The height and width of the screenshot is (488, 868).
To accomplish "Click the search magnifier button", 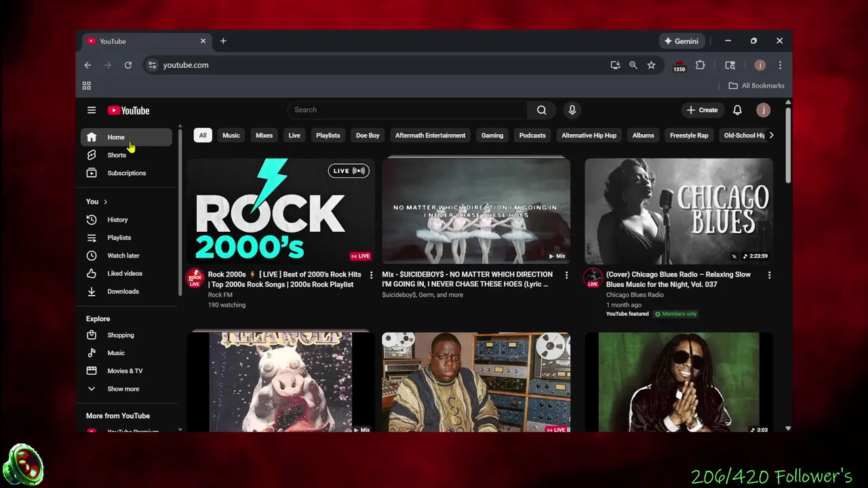I will 541,110.
